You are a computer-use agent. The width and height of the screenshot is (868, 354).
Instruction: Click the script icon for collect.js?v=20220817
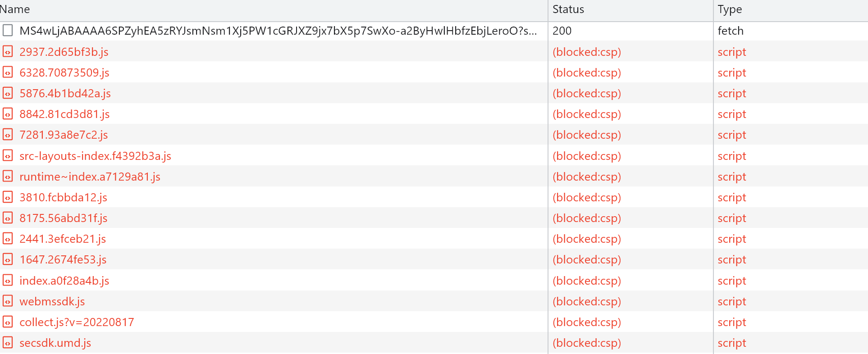pyautogui.click(x=8, y=322)
